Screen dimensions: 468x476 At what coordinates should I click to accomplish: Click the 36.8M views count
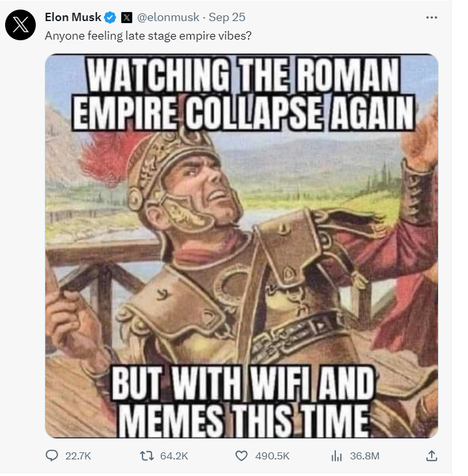coord(365,456)
